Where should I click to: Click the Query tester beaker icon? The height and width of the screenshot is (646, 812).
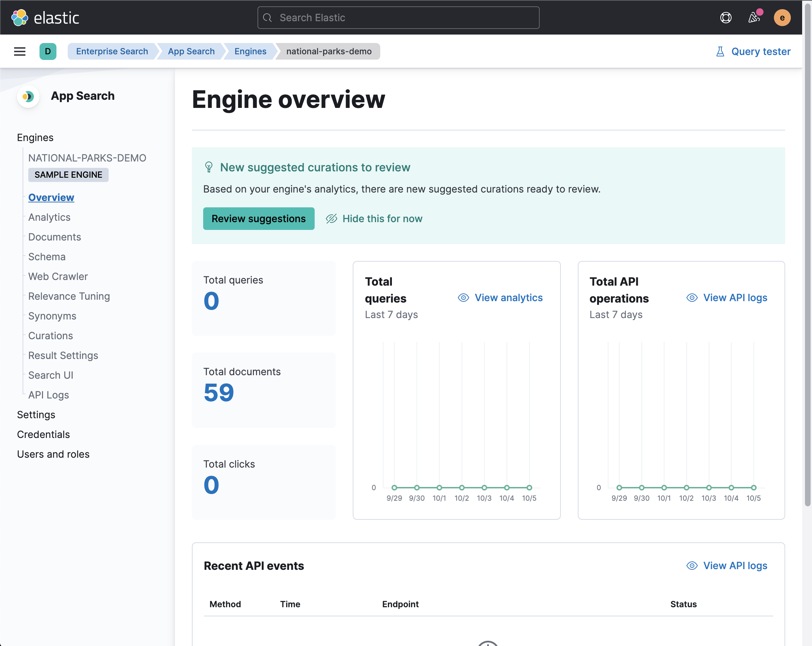[720, 51]
